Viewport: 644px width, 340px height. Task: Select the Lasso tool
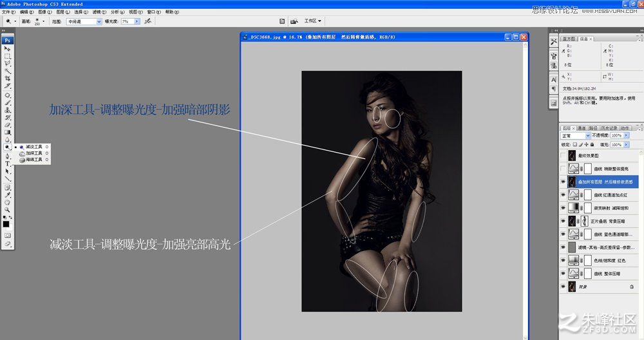click(7, 64)
